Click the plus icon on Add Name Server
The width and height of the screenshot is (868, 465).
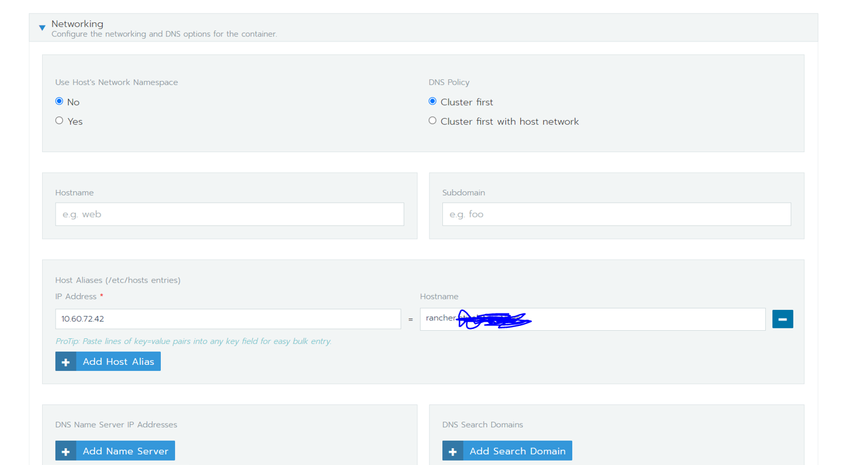click(x=66, y=450)
